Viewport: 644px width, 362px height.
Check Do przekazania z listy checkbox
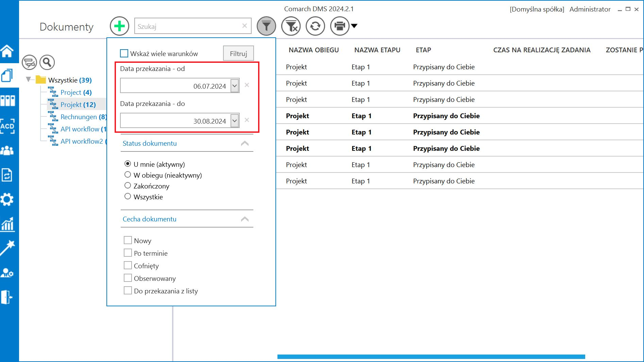pos(128,291)
